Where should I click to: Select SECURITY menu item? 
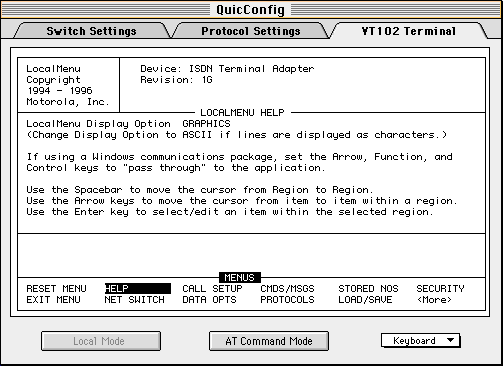click(x=440, y=289)
